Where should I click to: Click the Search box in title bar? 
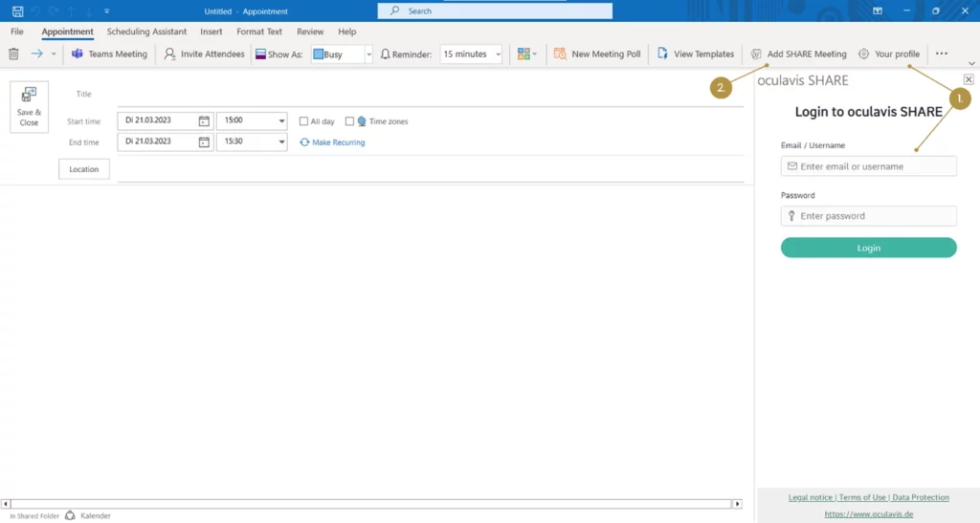(x=495, y=11)
